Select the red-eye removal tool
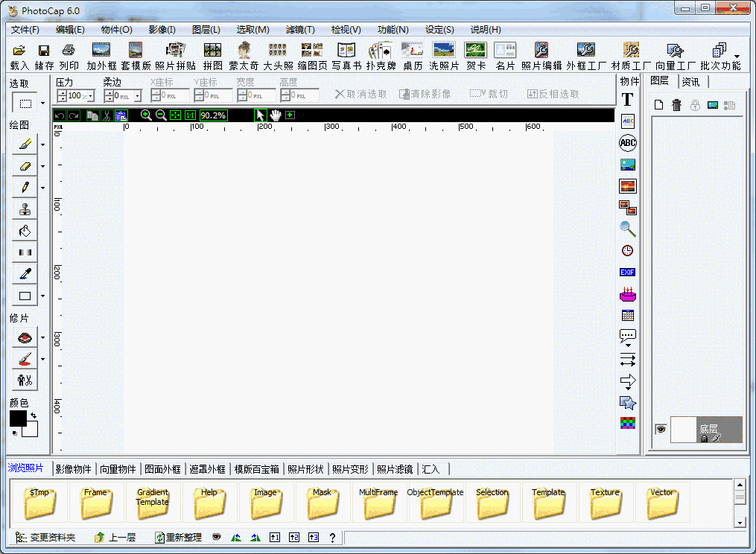756x554 pixels. pos(25,337)
